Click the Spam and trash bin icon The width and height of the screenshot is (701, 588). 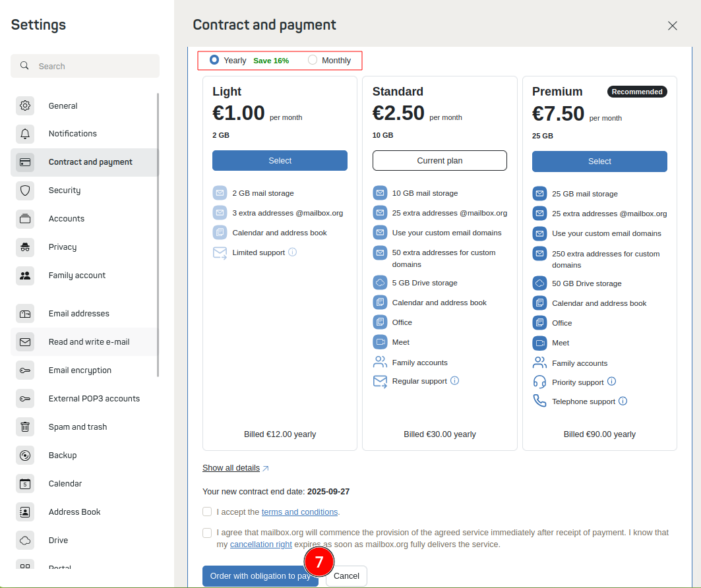pyautogui.click(x=24, y=426)
